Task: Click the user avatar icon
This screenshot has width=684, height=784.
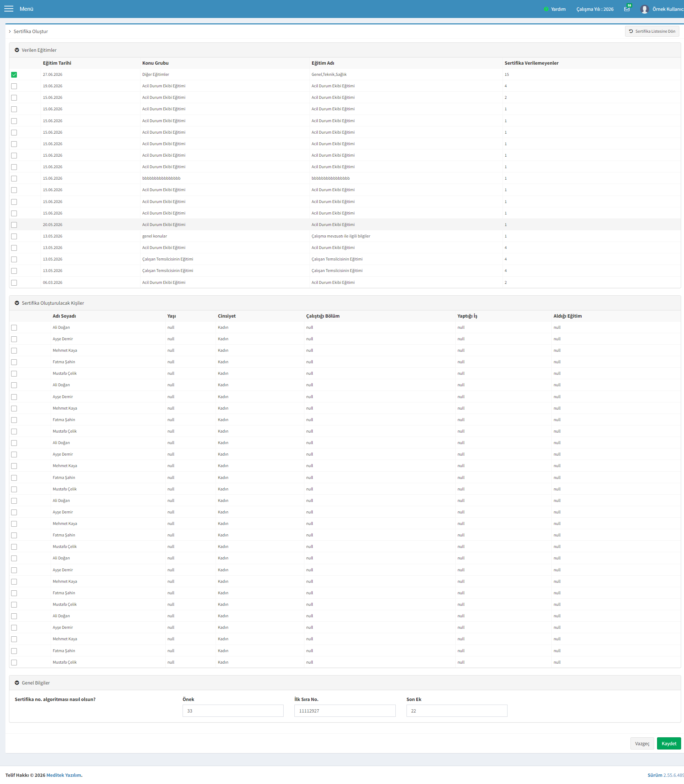Action: point(644,9)
